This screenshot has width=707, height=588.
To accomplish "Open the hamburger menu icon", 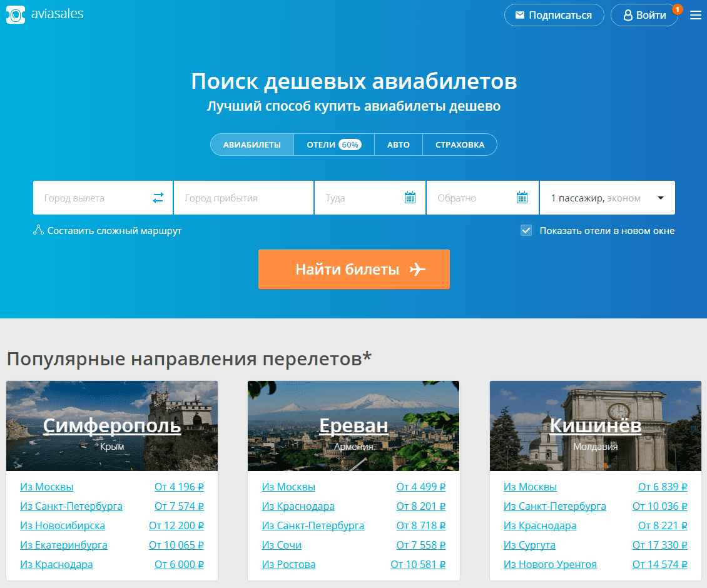I will tap(695, 16).
